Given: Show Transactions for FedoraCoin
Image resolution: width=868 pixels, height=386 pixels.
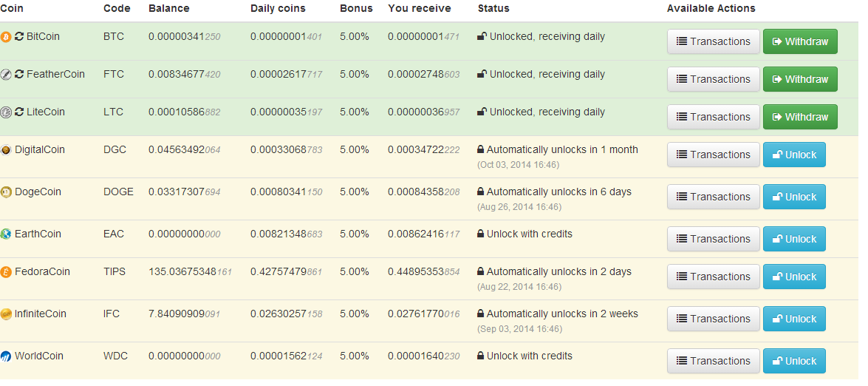Looking at the screenshot, I should 713,277.
